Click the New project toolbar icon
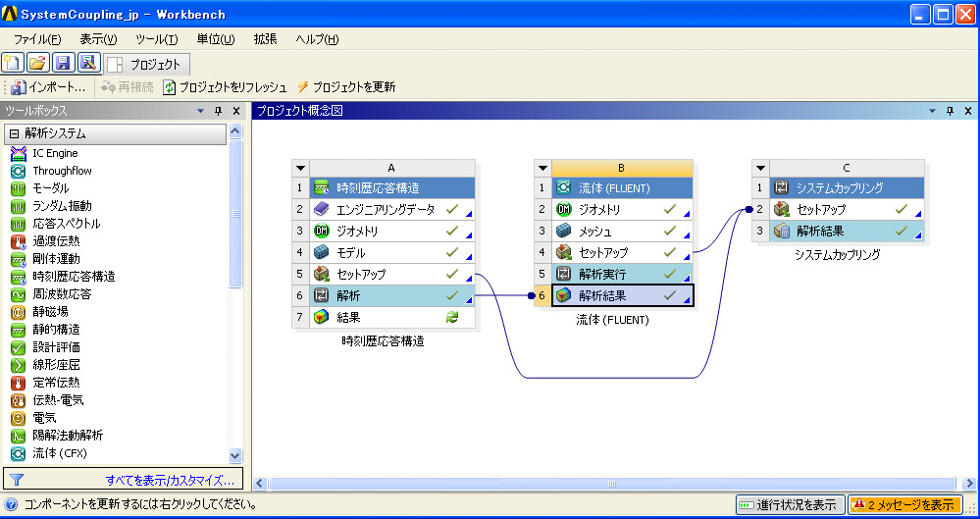 pos(13,63)
